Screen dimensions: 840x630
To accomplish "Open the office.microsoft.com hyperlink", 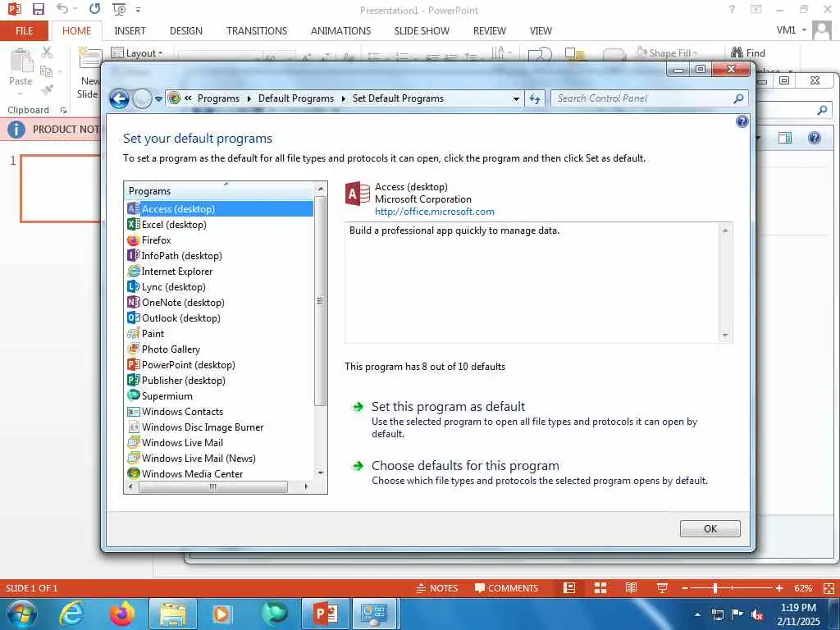I will (x=435, y=212).
